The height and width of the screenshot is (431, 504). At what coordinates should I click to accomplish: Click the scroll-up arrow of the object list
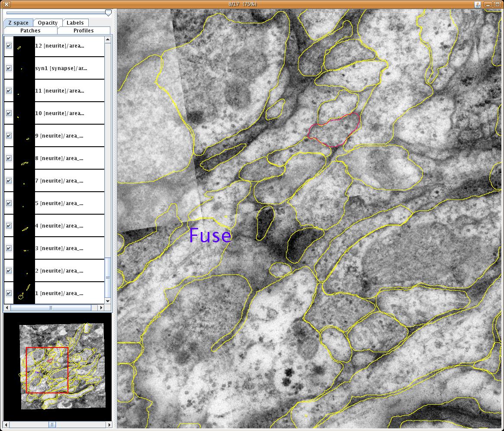tap(108, 40)
